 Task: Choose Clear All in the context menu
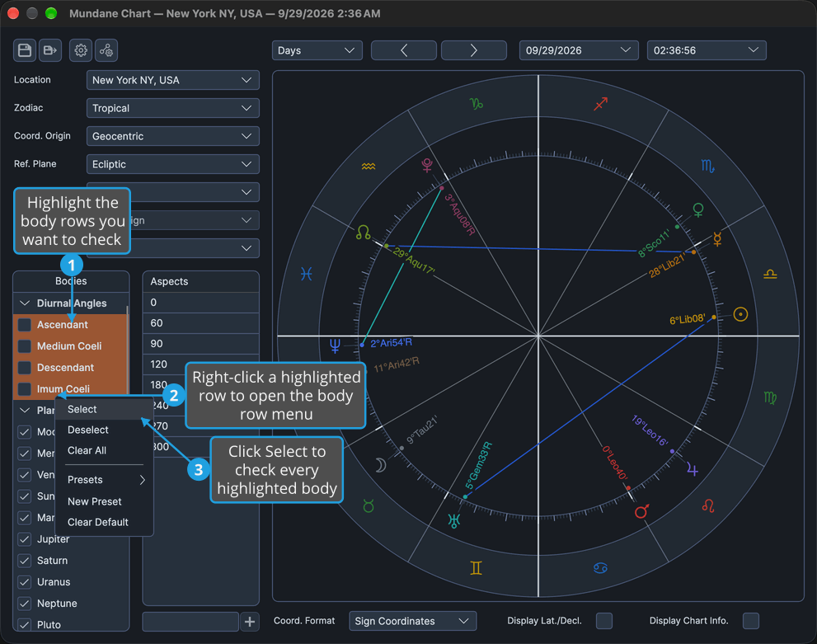pos(104,451)
